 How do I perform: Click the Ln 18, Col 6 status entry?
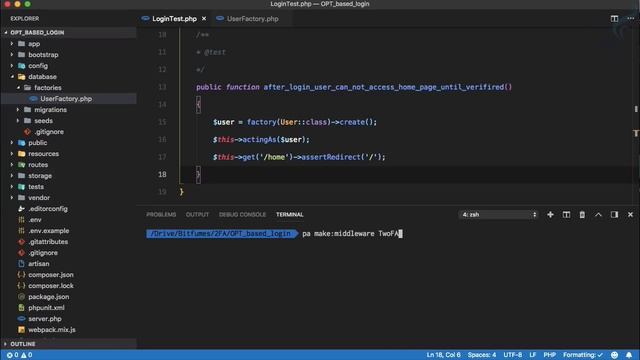point(443,355)
